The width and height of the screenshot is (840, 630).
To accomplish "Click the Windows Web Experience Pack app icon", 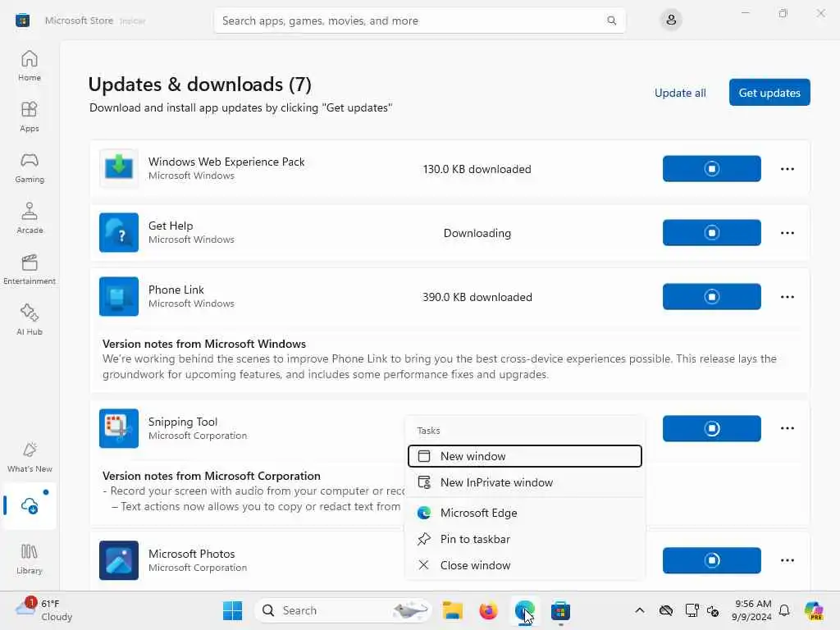I will pyautogui.click(x=119, y=168).
